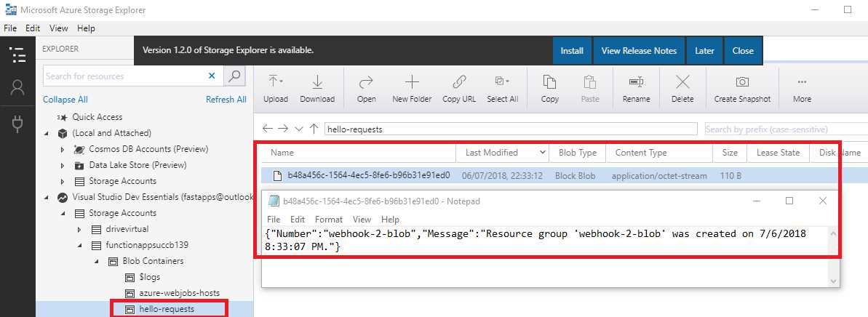This screenshot has width=868, height=317.
Task: Open the Notepad View menu
Action: pyautogui.click(x=362, y=219)
